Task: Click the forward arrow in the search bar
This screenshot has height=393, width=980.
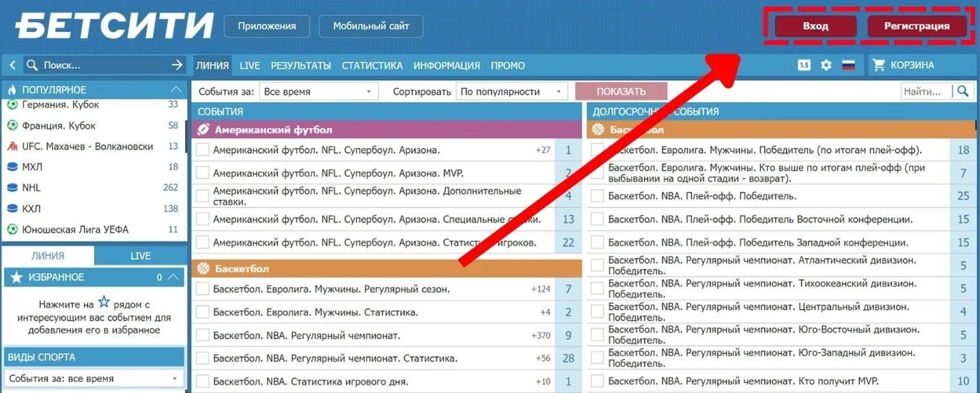Action: click(177, 65)
